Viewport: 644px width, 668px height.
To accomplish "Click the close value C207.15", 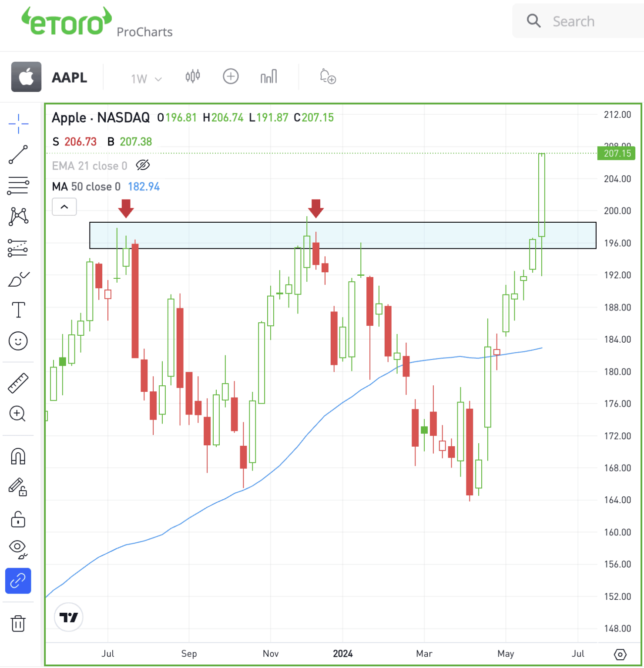I will click(x=314, y=118).
